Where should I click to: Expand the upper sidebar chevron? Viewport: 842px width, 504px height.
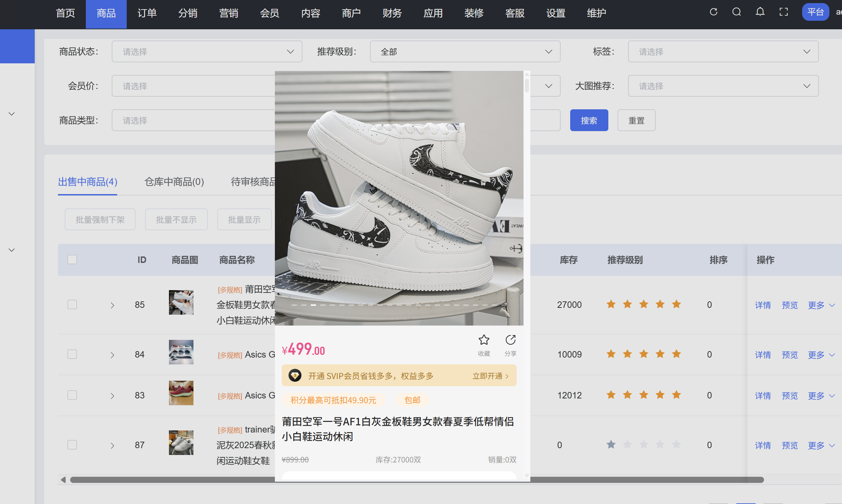pos(12,114)
